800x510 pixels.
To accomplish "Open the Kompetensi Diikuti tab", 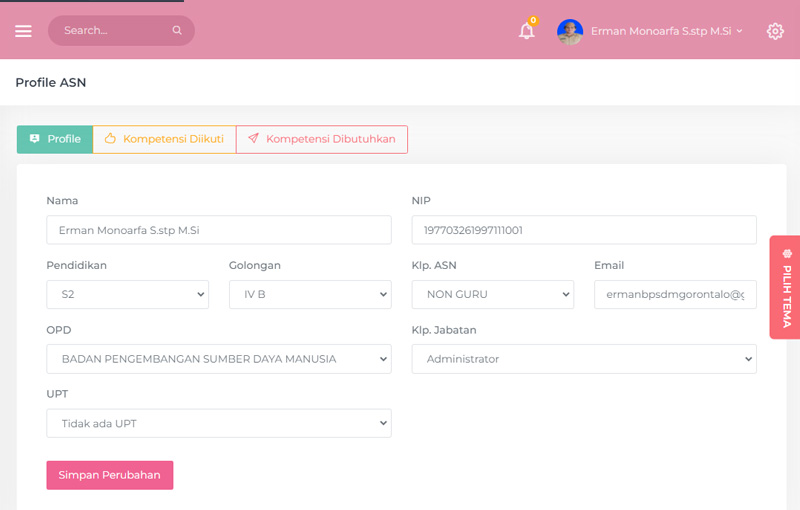I will 164,139.
